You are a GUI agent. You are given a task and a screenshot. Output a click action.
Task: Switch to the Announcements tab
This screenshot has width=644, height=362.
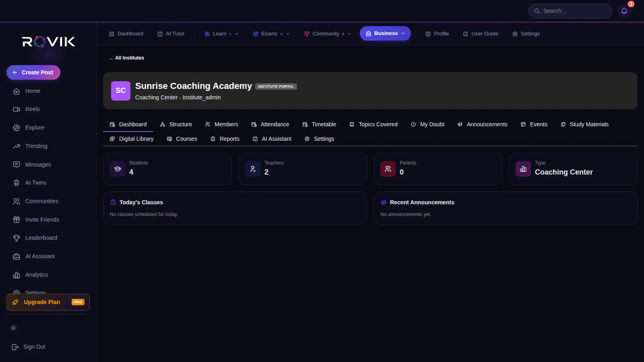(x=482, y=124)
